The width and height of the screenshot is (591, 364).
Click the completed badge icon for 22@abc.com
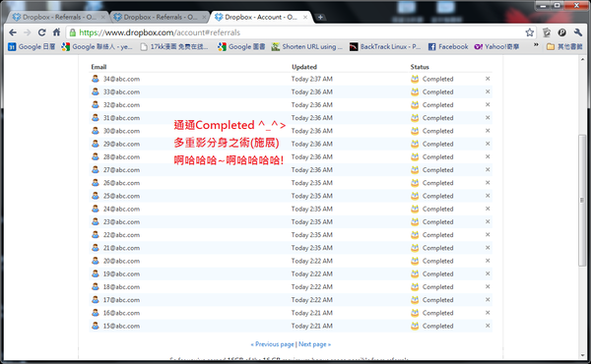tap(415, 234)
